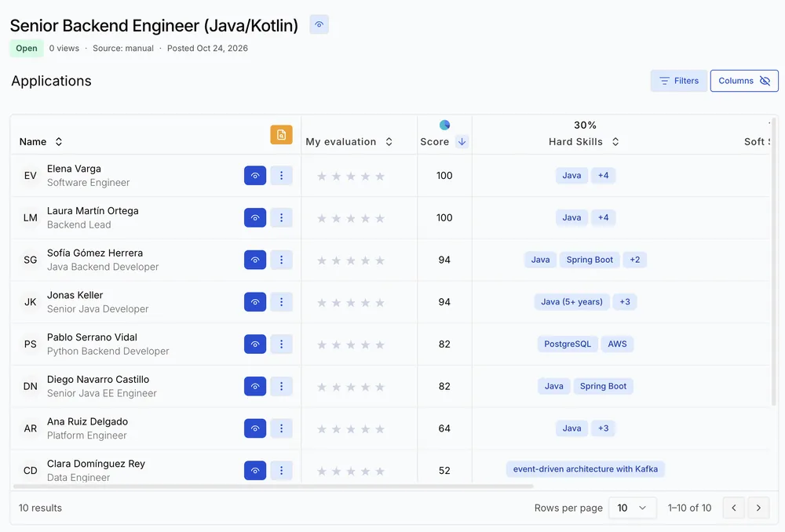Rate Pablo Serrano Vidal two stars
Viewport: 785px width, 532px height.
pos(337,344)
